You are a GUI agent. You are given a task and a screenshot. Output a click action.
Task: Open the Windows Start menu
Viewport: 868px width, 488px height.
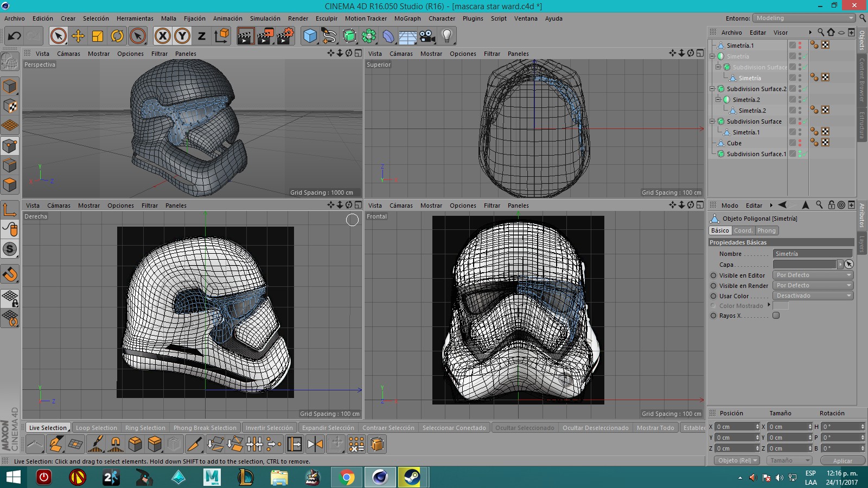tap(13, 477)
